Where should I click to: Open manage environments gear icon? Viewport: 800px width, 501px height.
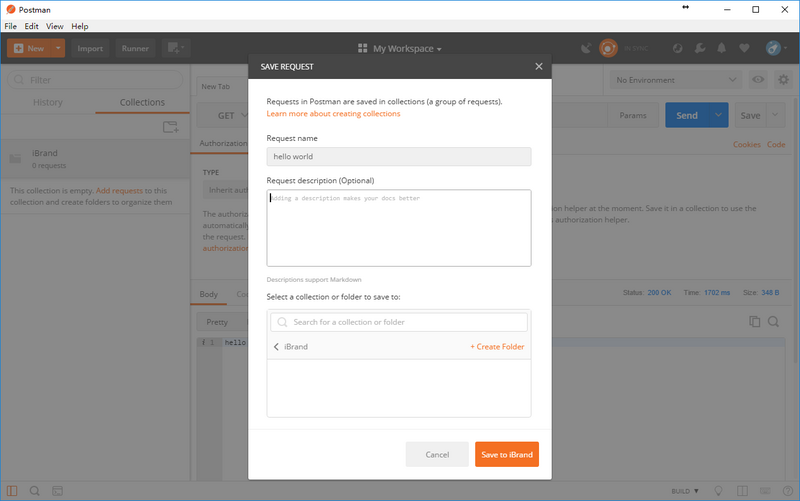[783, 80]
